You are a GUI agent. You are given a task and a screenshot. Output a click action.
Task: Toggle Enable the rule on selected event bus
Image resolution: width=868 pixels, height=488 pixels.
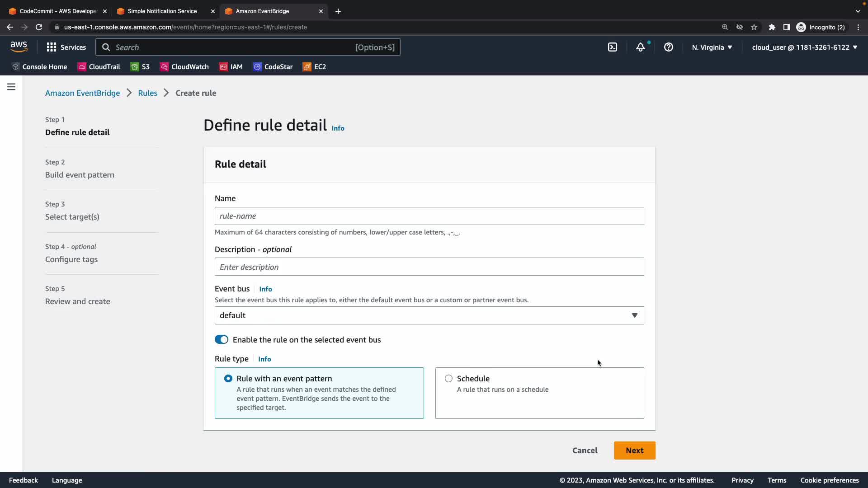[x=222, y=339]
